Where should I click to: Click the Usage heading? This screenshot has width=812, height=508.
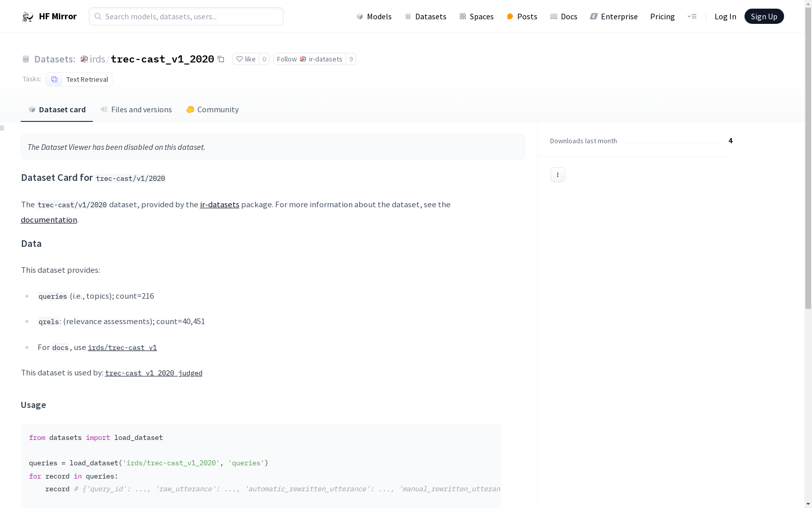point(33,405)
